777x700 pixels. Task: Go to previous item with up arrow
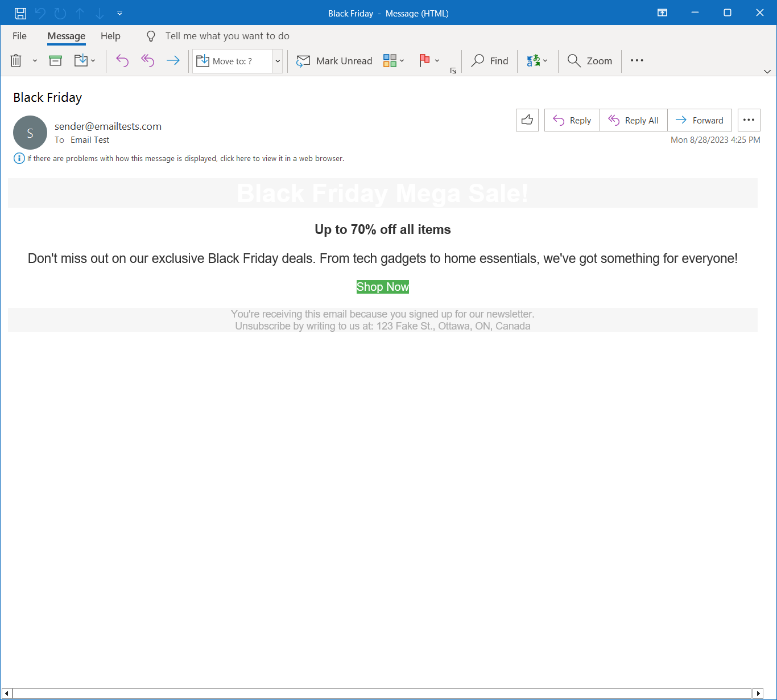[x=80, y=13]
